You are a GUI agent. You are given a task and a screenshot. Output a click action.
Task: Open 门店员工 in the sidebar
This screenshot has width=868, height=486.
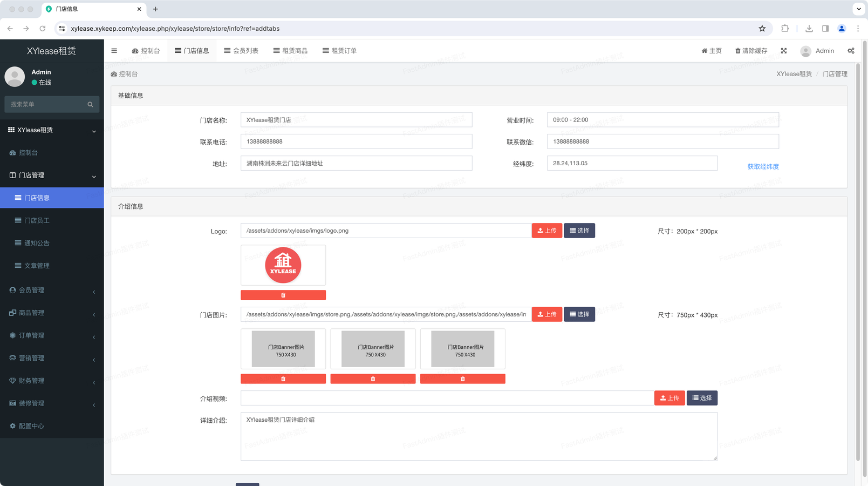(37, 220)
